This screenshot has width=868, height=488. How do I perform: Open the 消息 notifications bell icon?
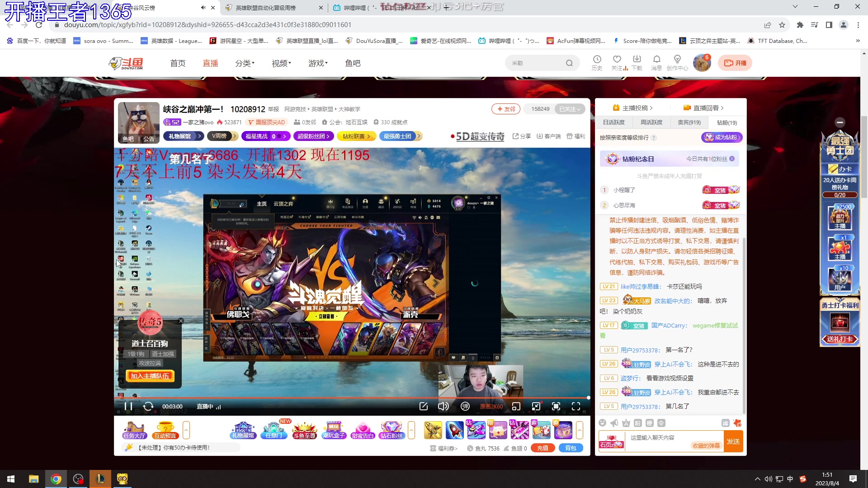click(x=656, y=62)
